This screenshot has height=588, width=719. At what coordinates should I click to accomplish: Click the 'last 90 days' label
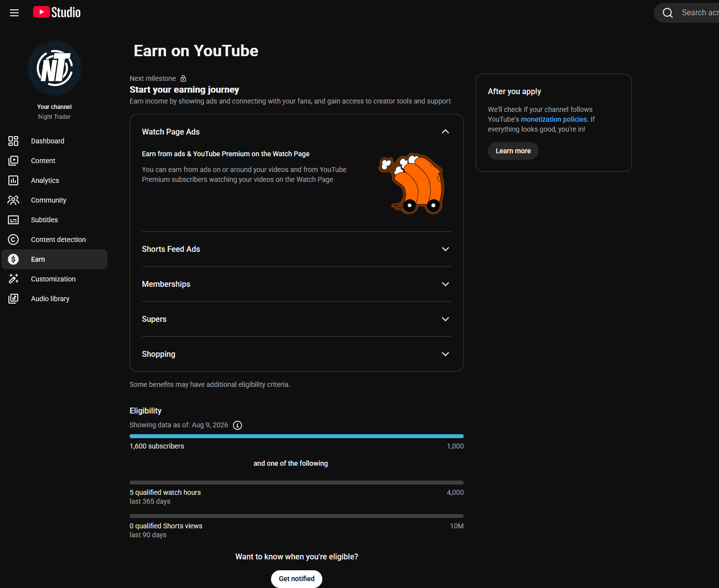[x=148, y=535]
